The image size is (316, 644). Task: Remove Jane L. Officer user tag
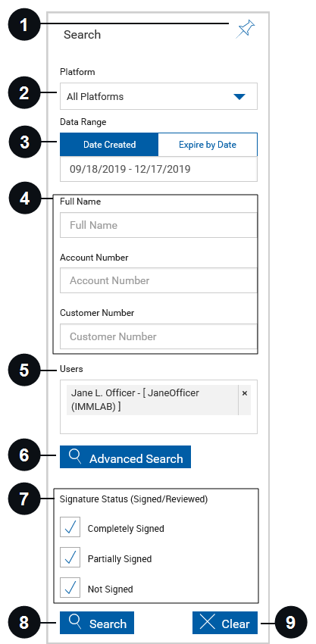(245, 393)
